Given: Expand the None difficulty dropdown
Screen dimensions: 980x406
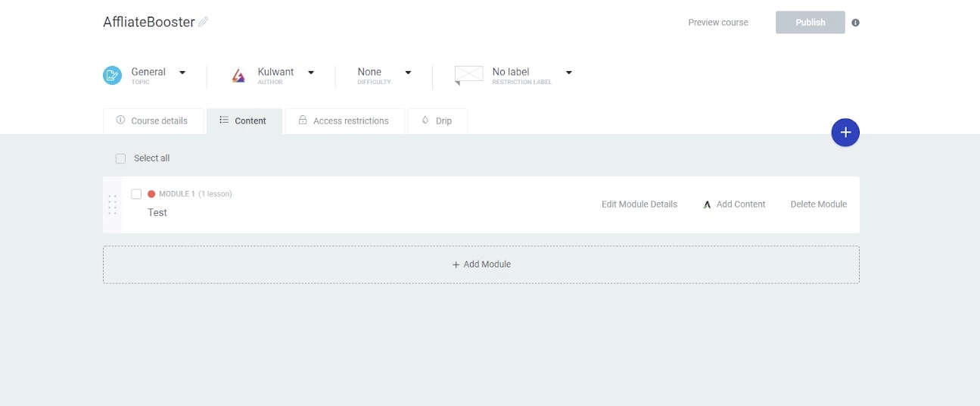Looking at the screenshot, I should (408, 73).
